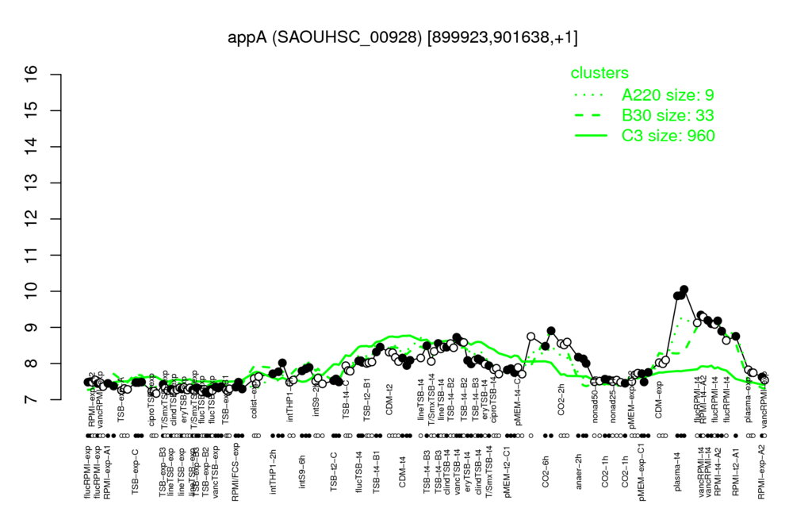Click x-axis label 'CDM-t2'
This screenshot has height=508, width=812.
pos(389,401)
